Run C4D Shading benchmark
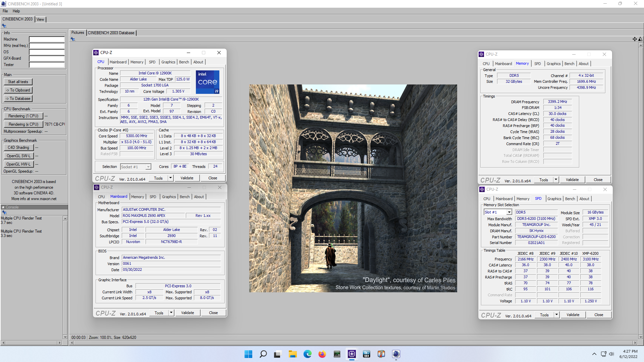The height and width of the screenshot is (362, 644). click(x=18, y=147)
